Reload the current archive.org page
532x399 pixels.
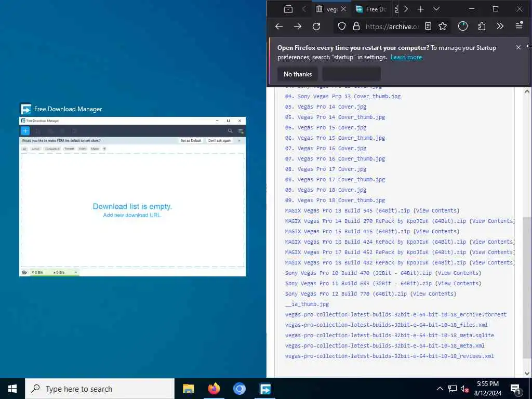click(316, 26)
